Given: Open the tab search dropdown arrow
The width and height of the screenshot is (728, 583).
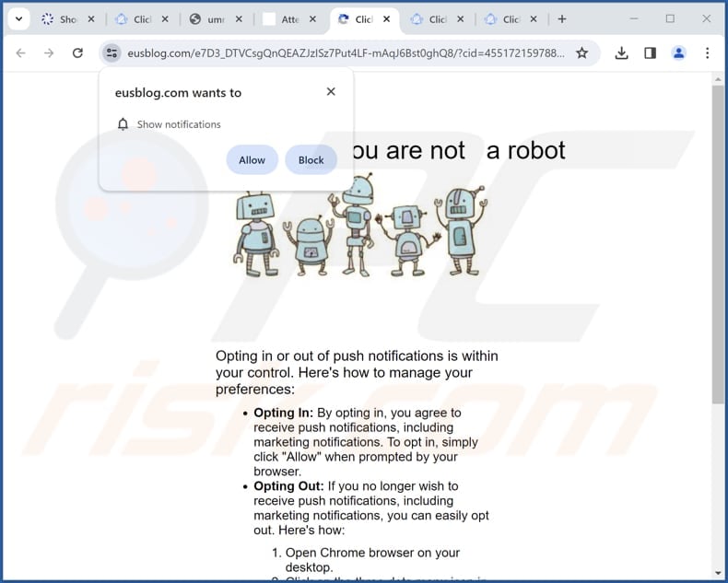Looking at the screenshot, I should [x=19, y=19].
